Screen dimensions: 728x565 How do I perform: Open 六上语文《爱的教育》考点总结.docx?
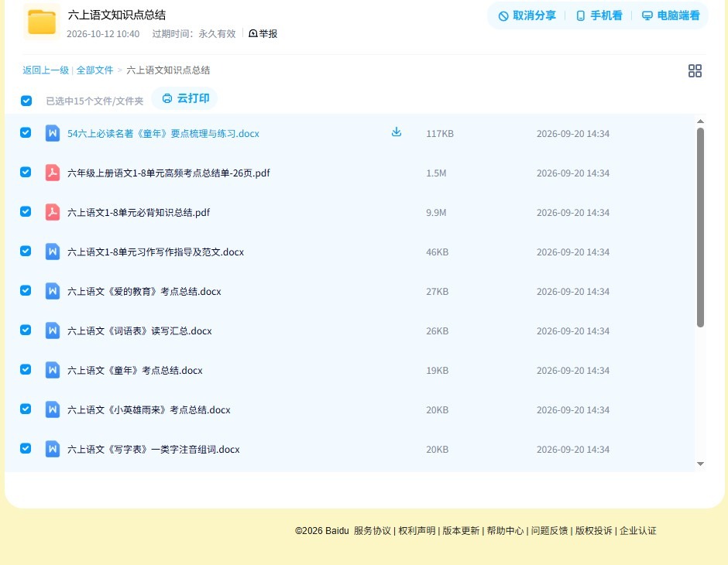tap(144, 291)
